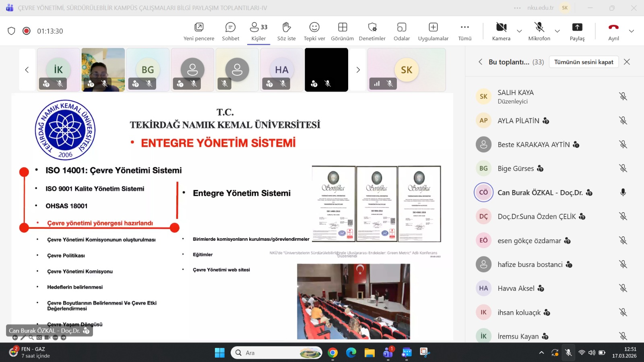Click the volume speaker tray icon
Viewport: 644px width, 362px height.
592,353
